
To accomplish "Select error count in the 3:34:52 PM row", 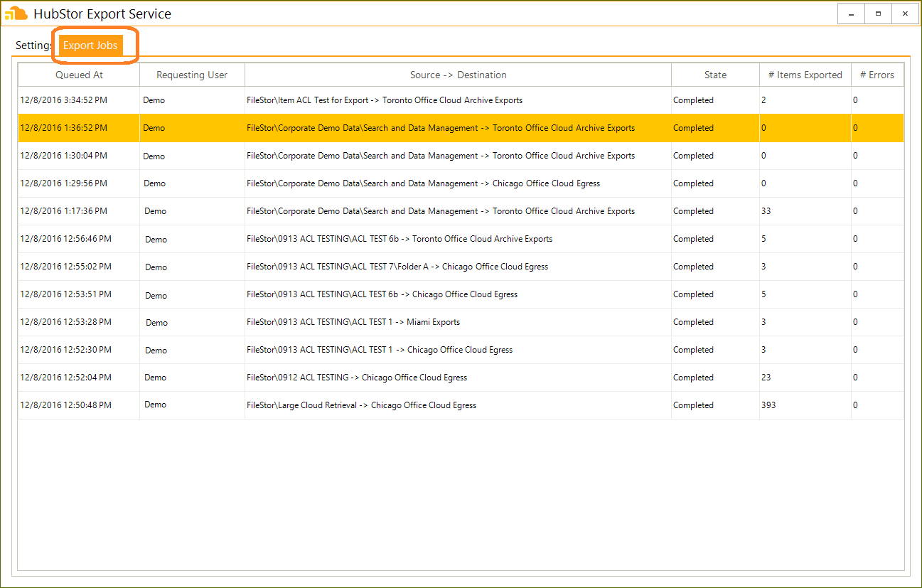I will [x=855, y=100].
